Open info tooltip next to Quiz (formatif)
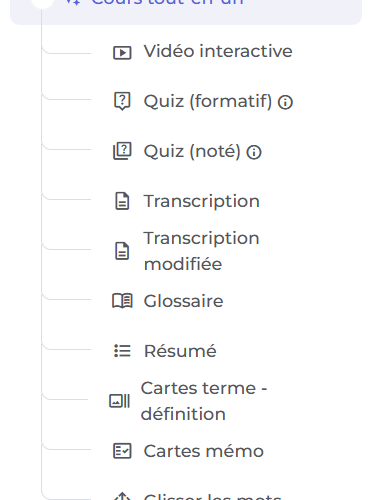Screen dimensions: 373x500 (x=285, y=102)
